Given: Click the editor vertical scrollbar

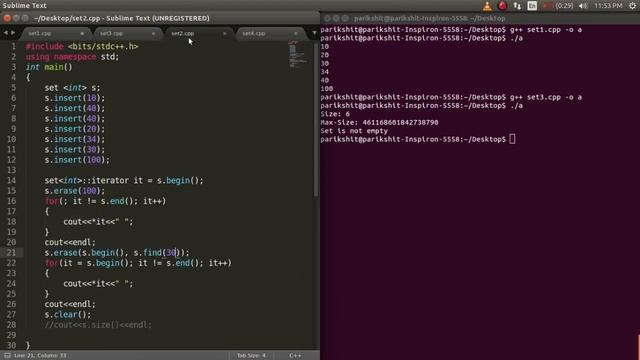Looking at the screenshot, I should 316,120.
